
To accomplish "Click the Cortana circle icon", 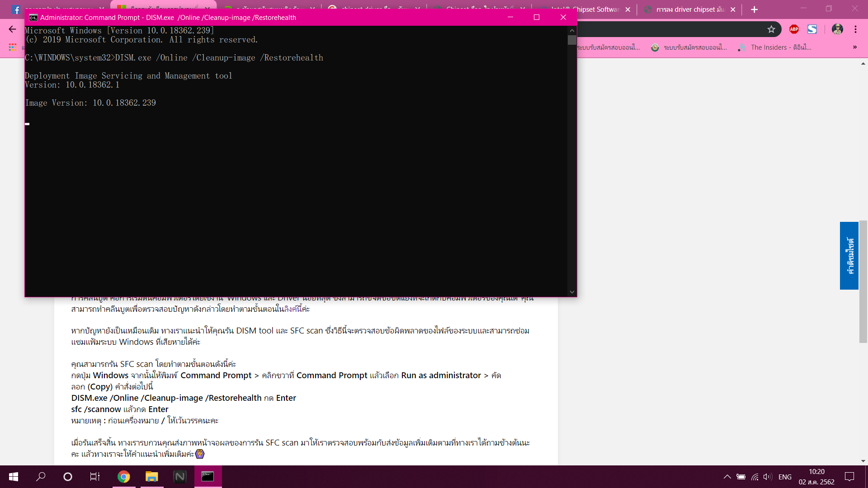I will coord(68,477).
